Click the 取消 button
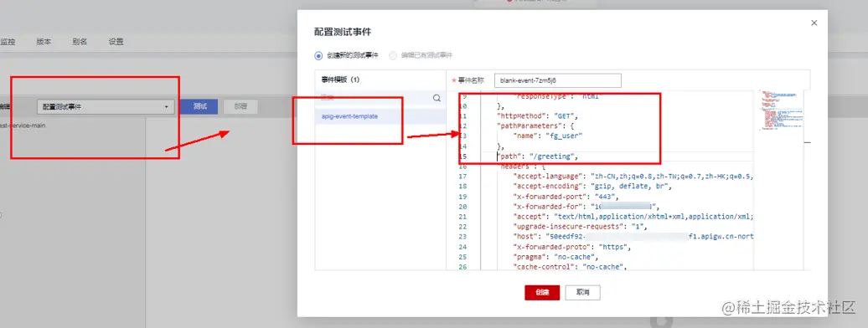This screenshot has width=868, height=328. pos(582,293)
